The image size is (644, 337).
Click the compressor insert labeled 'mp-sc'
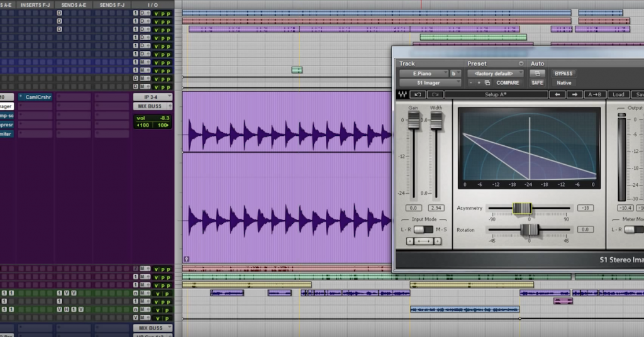point(6,116)
